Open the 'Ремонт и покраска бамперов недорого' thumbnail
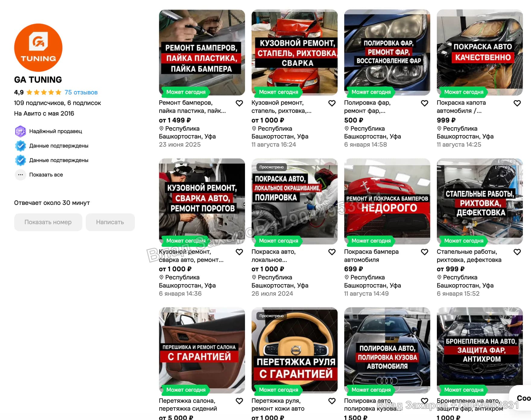Viewport: 531px width, 420px height. coord(387,201)
